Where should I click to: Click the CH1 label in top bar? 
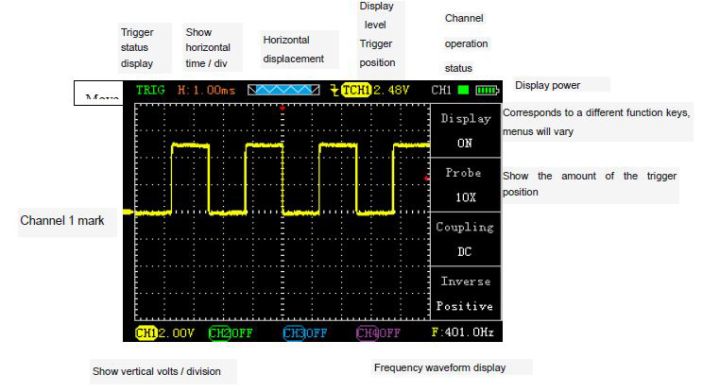pos(441,90)
